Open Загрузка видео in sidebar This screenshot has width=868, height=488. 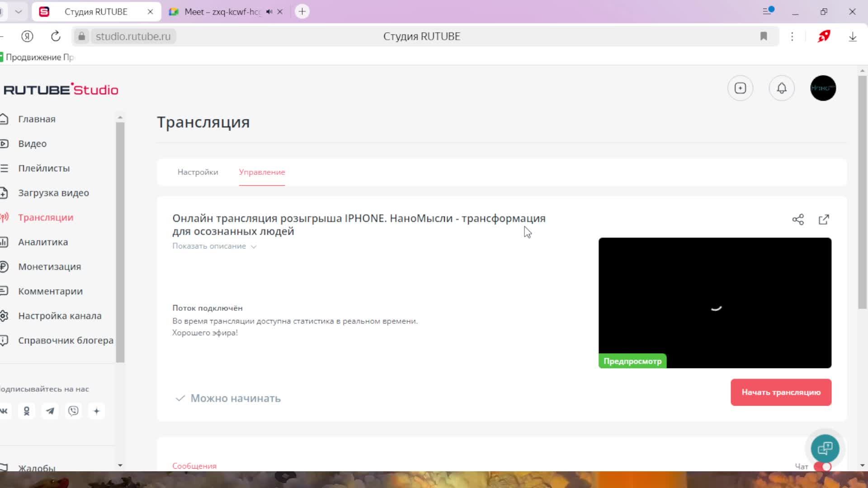pos(53,193)
